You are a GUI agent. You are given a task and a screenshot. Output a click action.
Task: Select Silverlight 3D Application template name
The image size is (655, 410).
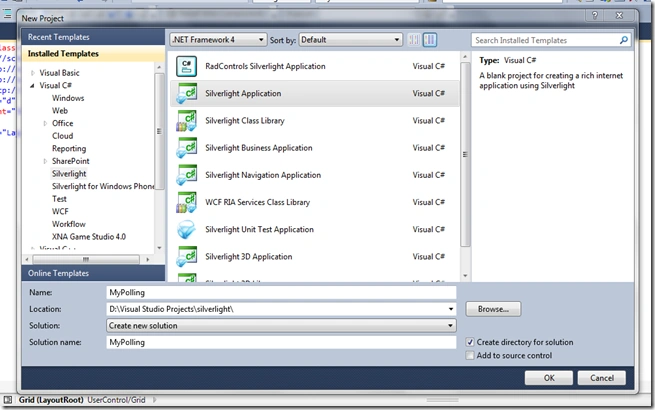(249, 257)
